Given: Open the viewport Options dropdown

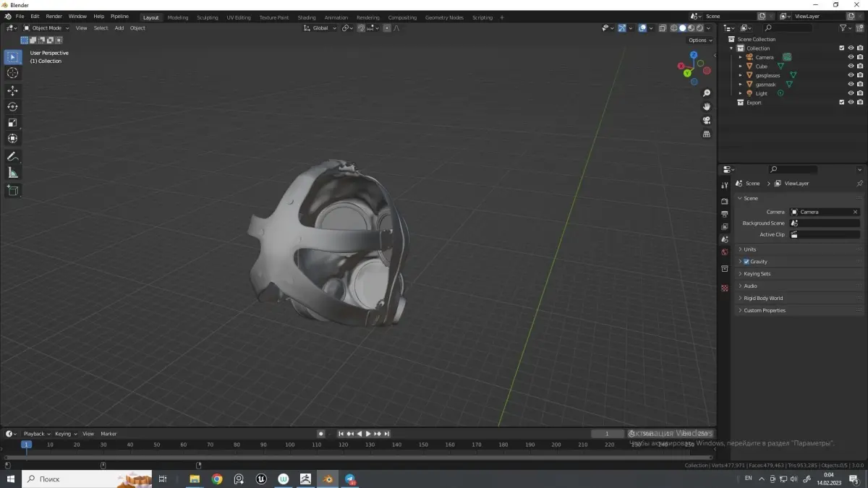Looking at the screenshot, I should 700,40.
